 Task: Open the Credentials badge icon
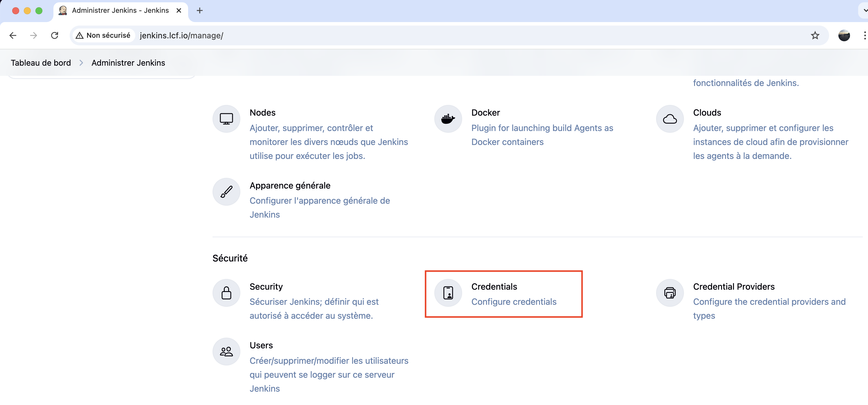(x=448, y=293)
